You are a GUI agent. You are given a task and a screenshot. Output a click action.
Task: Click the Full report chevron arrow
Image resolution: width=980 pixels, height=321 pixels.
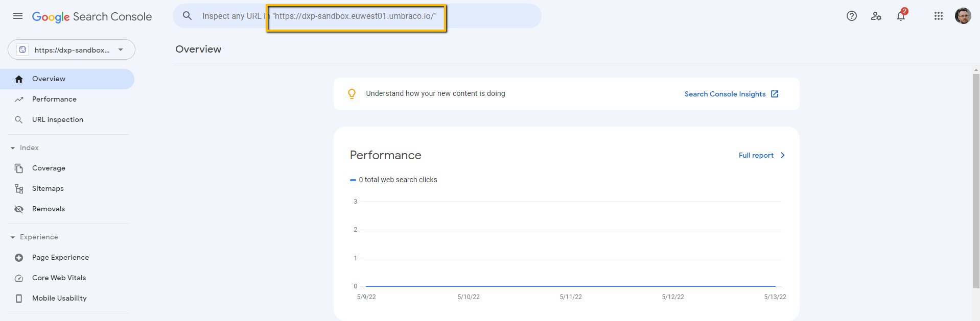[x=782, y=155]
